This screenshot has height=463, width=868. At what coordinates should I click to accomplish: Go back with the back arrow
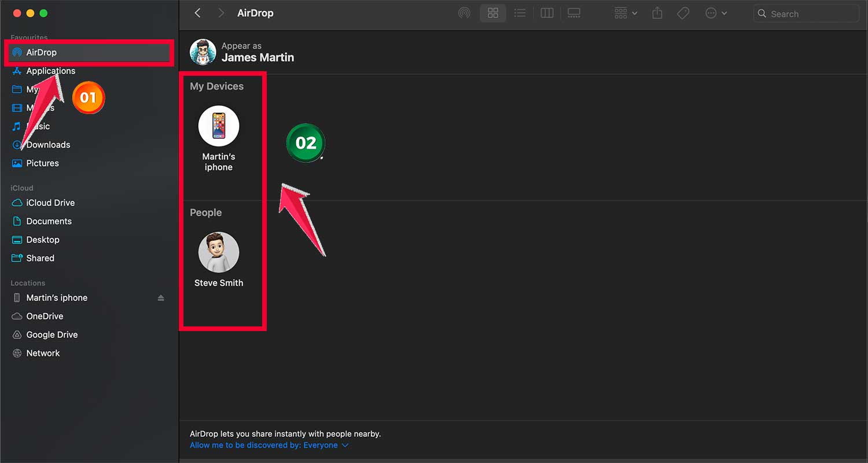(x=198, y=13)
